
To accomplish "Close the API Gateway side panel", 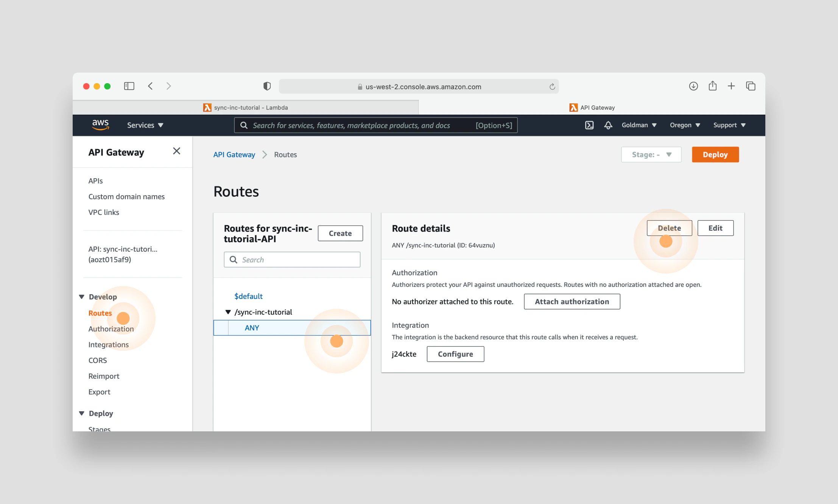I will 176,151.
